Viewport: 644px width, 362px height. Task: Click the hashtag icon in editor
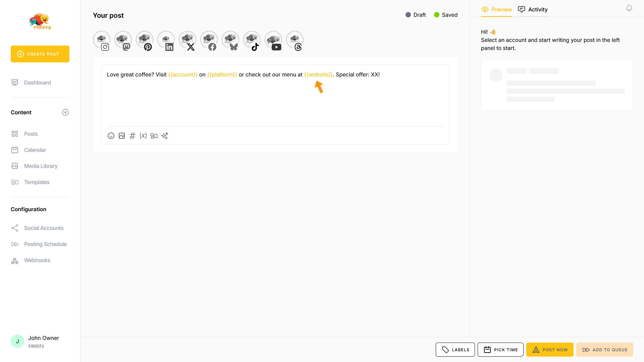point(132,136)
